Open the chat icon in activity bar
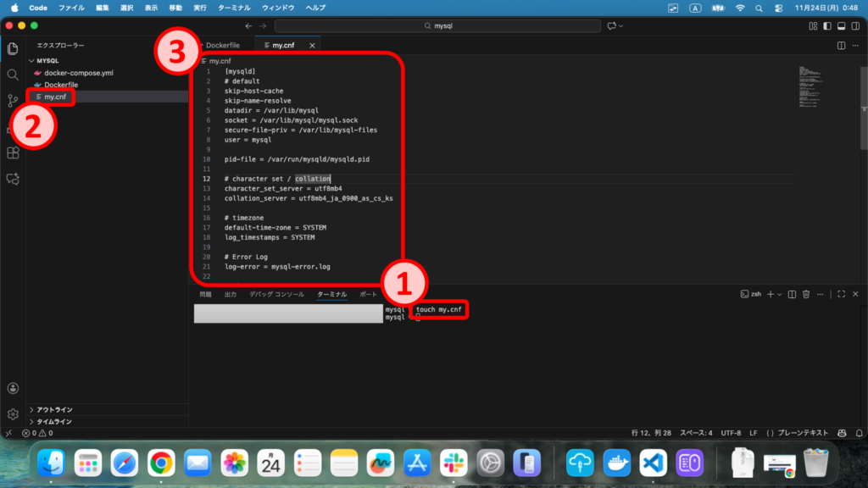Image resolution: width=868 pixels, height=488 pixels. point(13,180)
